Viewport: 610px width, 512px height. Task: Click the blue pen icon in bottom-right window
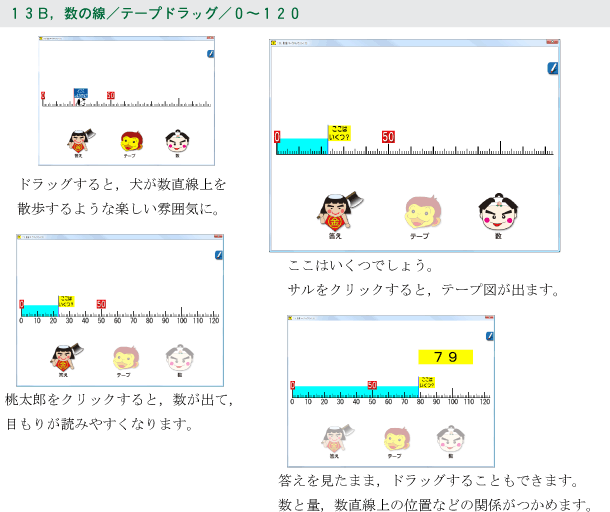490,336
